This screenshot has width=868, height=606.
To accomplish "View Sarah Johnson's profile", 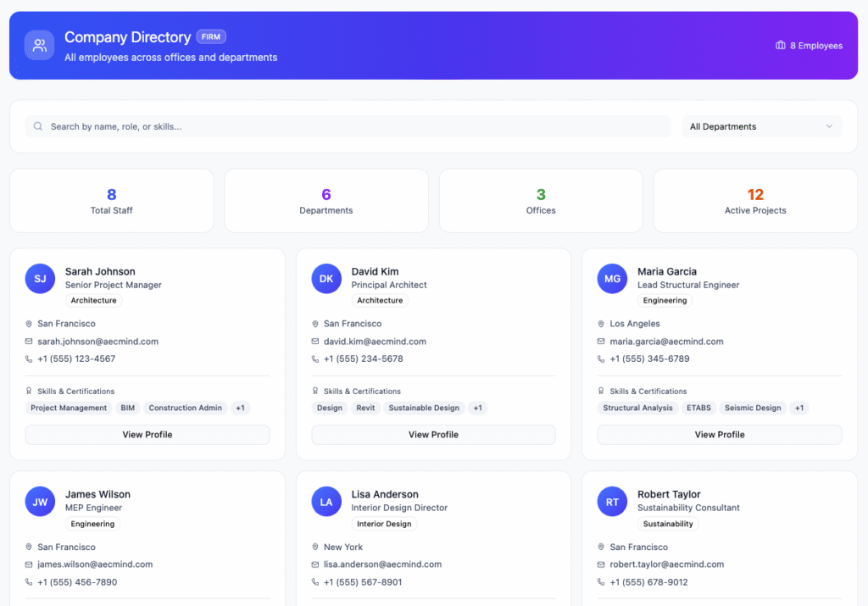I will (x=147, y=435).
